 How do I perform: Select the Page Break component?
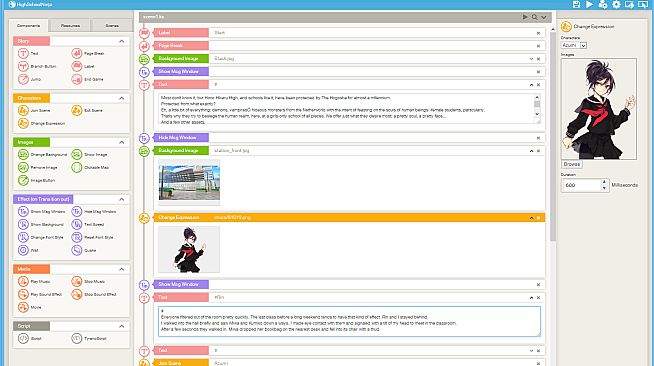88,53
